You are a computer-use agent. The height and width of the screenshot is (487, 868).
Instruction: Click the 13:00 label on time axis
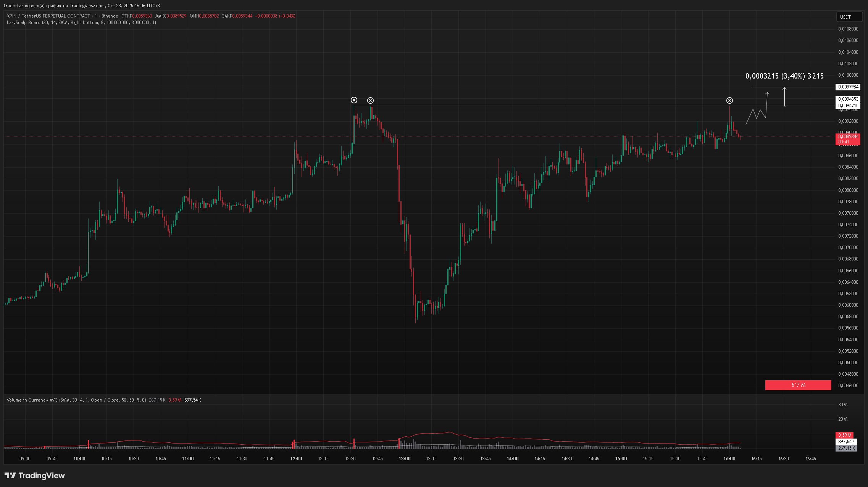tap(404, 459)
